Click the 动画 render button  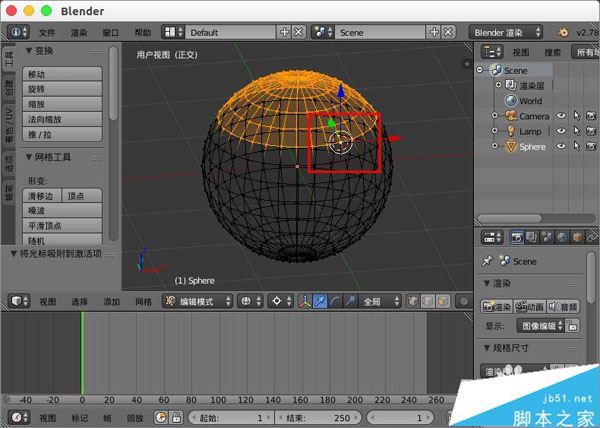click(x=530, y=307)
